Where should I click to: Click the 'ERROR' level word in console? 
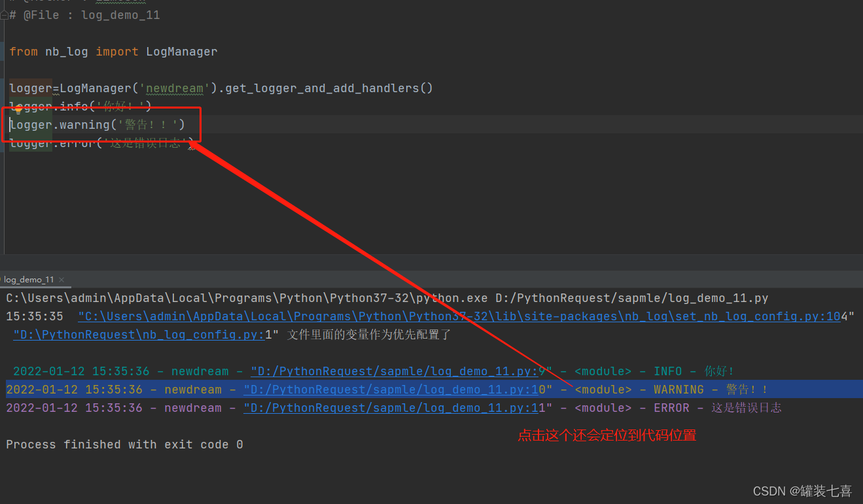pyautogui.click(x=671, y=408)
